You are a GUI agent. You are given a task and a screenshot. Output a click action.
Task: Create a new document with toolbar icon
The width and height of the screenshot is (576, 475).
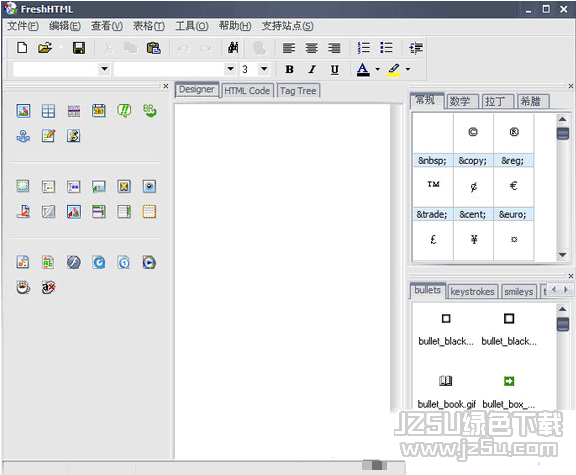pyautogui.click(x=22, y=48)
